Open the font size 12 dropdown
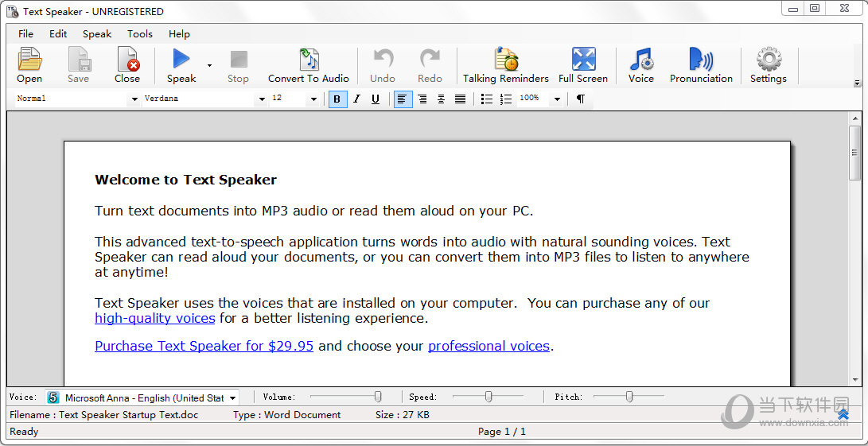Image resolution: width=868 pixels, height=446 pixels. point(313,99)
